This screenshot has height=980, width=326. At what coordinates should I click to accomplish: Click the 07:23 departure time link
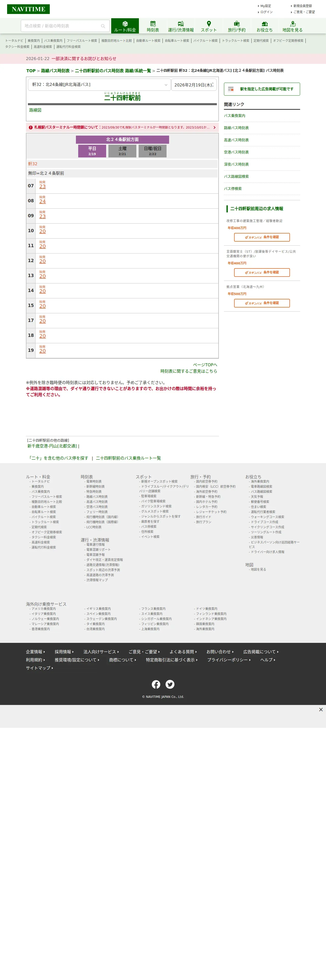coord(42,186)
